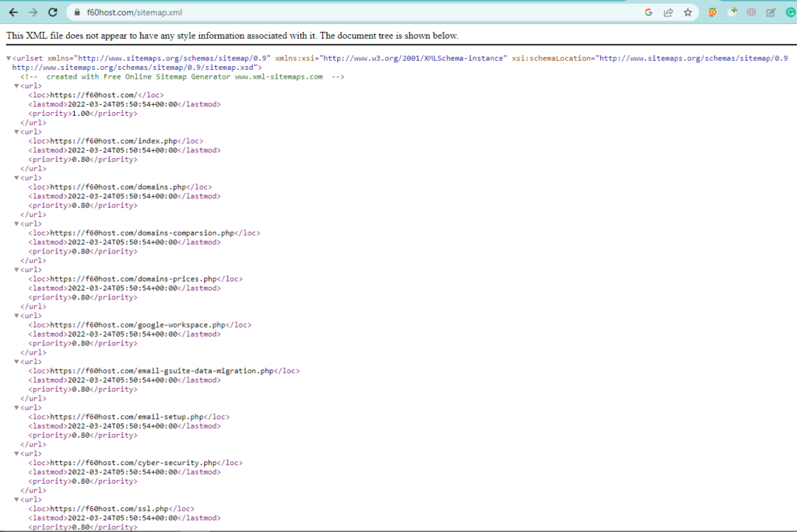
Task: Collapse the root urlset element
Action: 9,58
